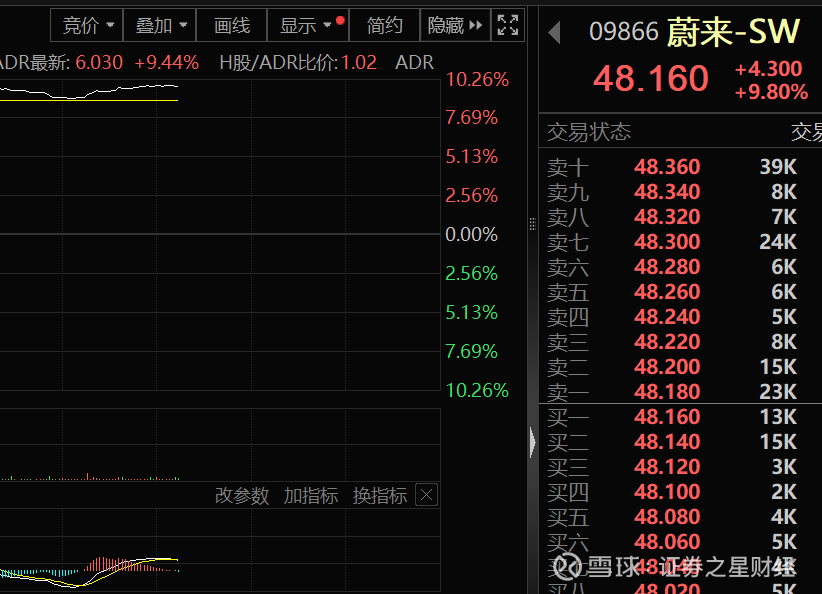The width and height of the screenshot is (822, 594).
Task: Select 买一 bid price 48.160
Action: click(667, 417)
